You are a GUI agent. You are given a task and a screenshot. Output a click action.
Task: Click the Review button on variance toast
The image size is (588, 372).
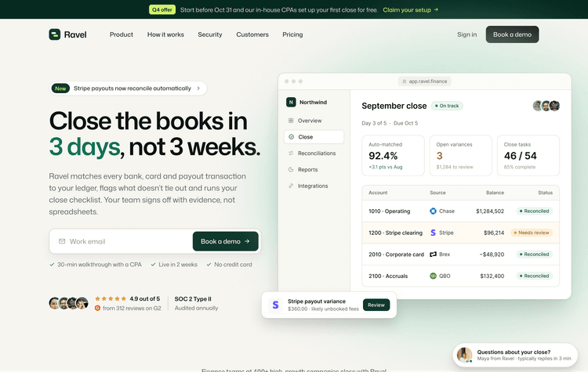[376, 305]
